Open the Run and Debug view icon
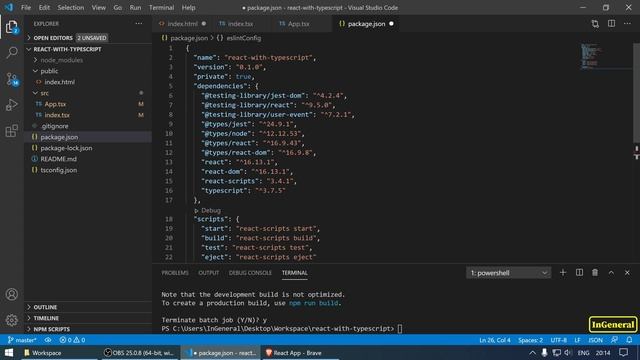 (x=12, y=105)
